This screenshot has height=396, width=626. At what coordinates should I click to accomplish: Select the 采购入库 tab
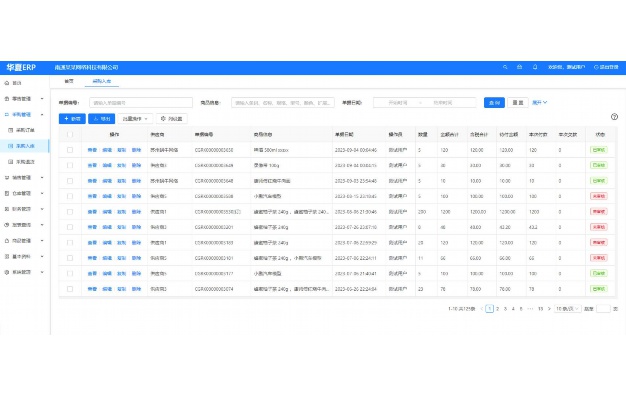pyautogui.click(x=101, y=81)
